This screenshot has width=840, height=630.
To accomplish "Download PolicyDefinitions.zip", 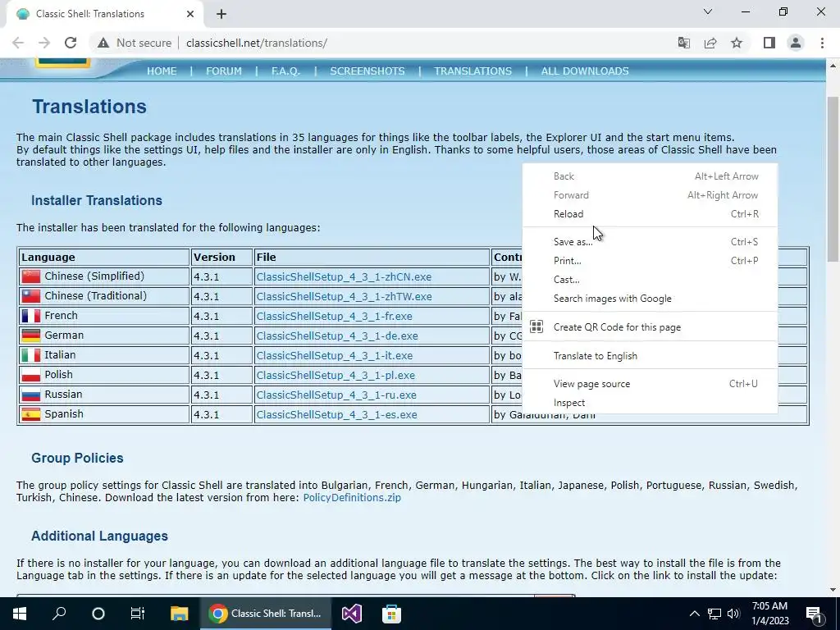I will (x=352, y=498).
